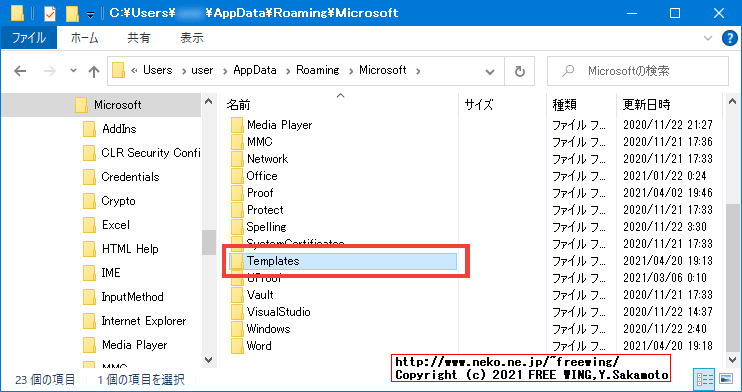Select Crypto in the navigation tree
Viewport: 742px width, 392px height.
coord(118,201)
